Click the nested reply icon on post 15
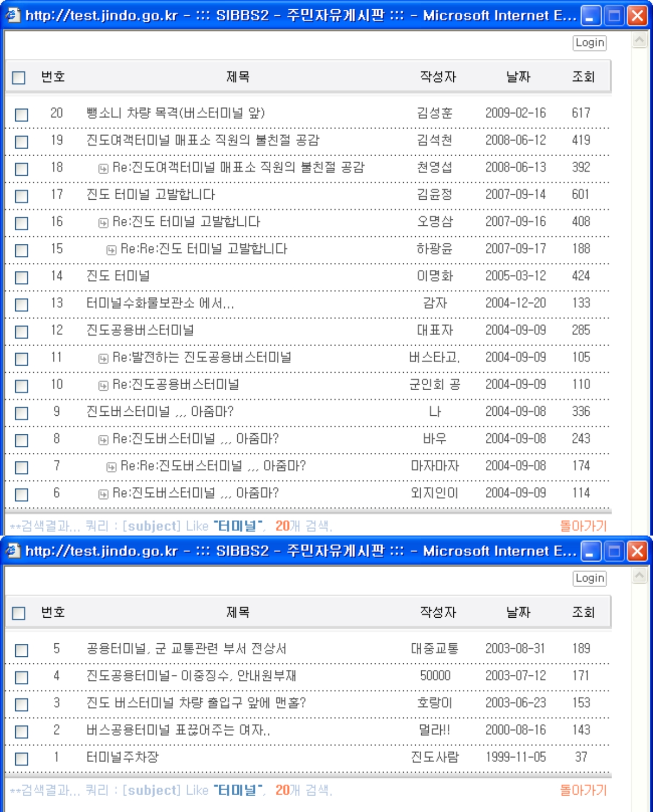The height and width of the screenshot is (812, 653). (111, 250)
